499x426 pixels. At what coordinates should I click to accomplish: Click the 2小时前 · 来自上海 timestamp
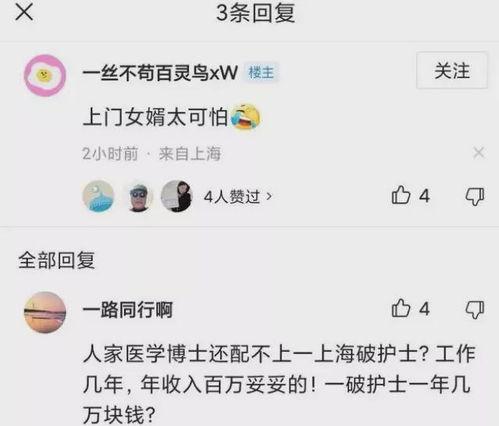(x=152, y=154)
